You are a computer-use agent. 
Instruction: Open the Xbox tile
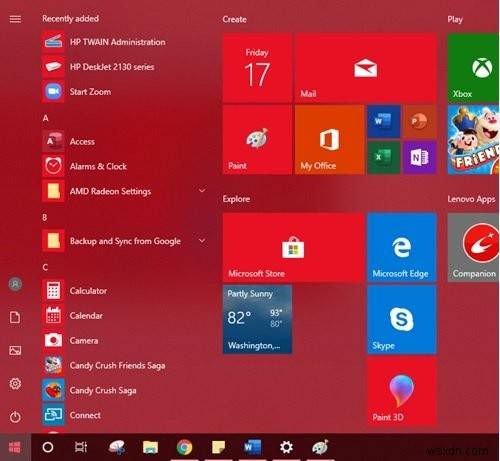click(473, 68)
